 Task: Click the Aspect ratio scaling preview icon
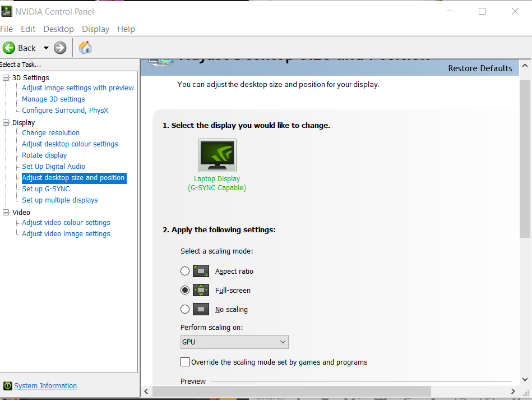coord(201,270)
